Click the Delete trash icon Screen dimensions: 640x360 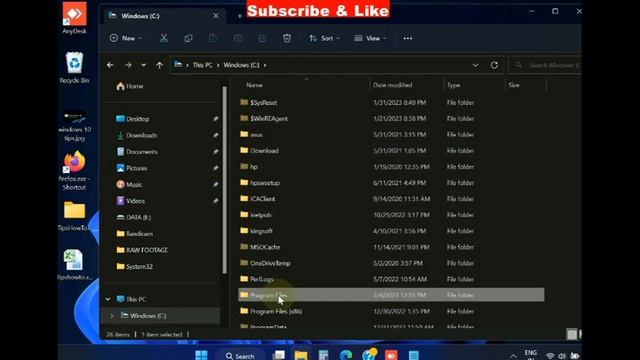287,38
